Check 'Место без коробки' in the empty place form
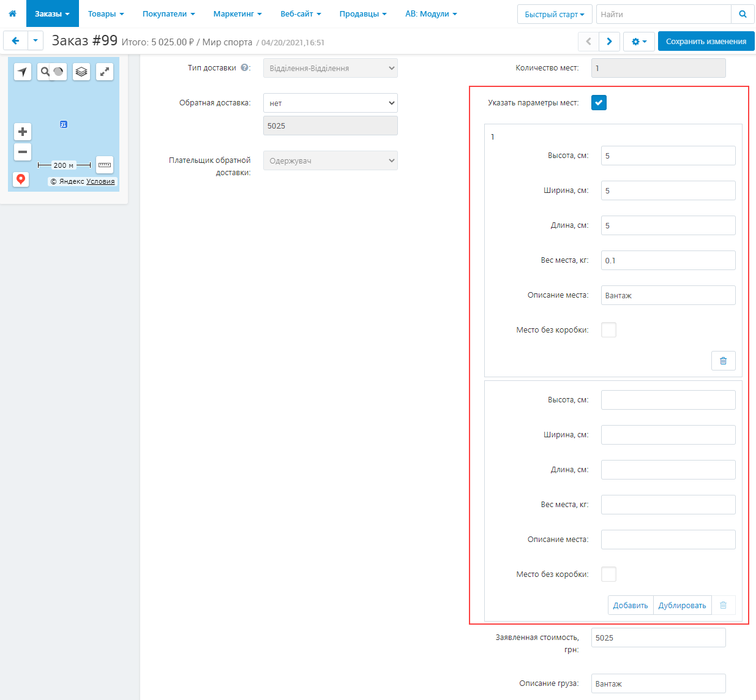Image resolution: width=756 pixels, height=700 pixels. 608,574
